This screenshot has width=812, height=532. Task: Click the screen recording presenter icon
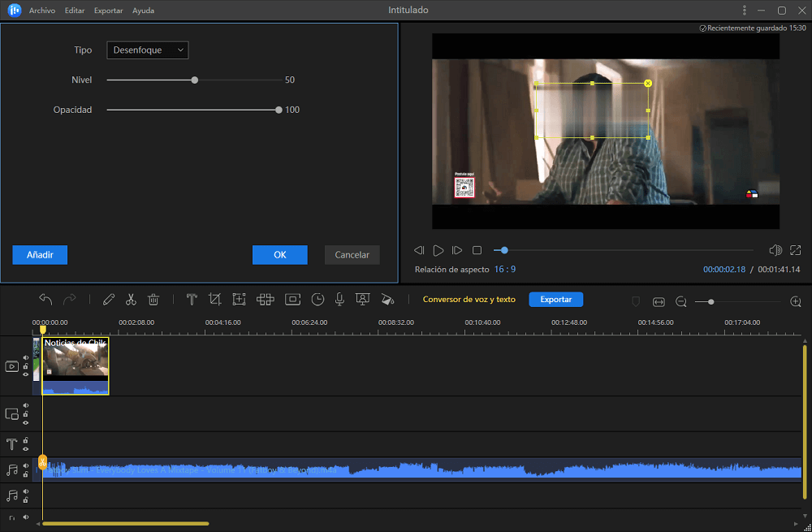pos(362,300)
